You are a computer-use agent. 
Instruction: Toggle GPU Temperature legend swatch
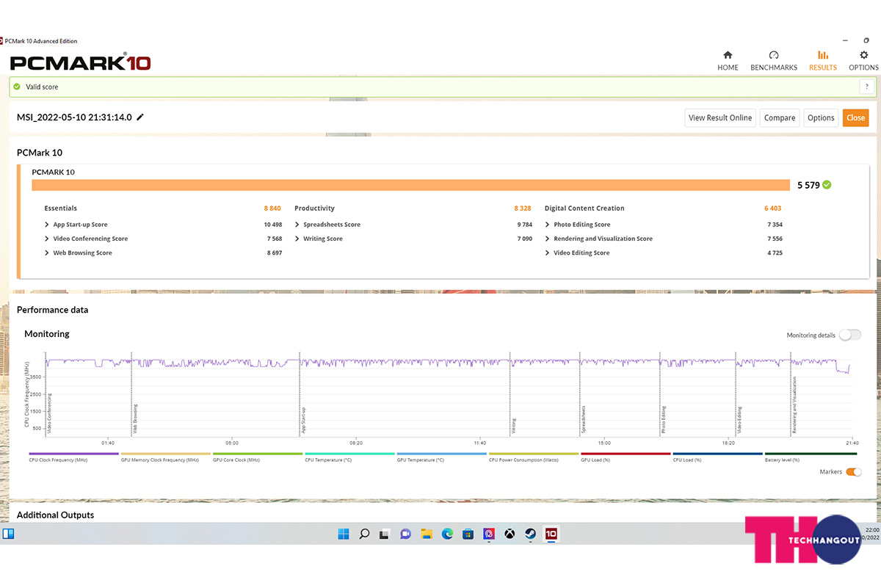441,454
